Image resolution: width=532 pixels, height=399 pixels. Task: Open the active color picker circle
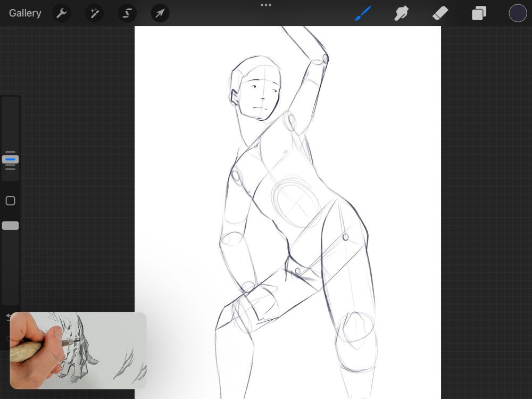coord(517,13)
